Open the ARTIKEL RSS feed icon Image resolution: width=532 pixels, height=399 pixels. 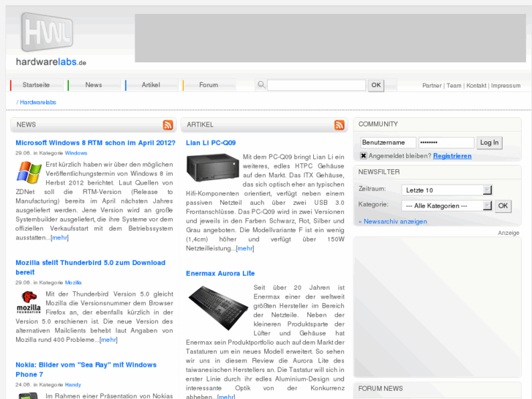[340, 125]
